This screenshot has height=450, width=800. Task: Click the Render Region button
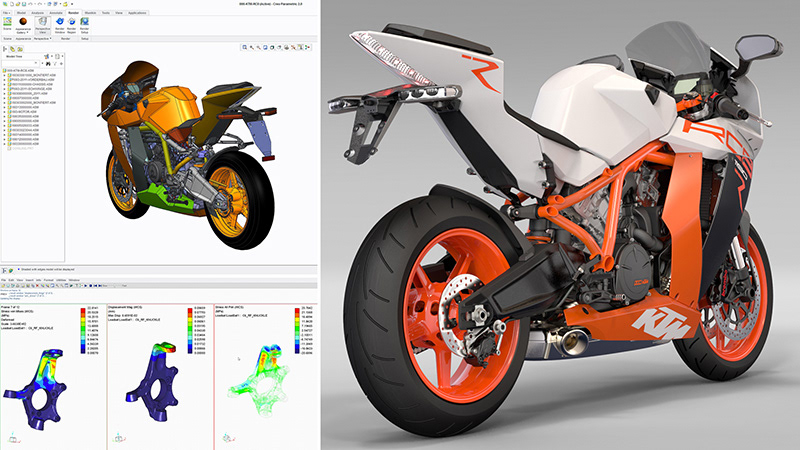pyautogui.click(x=71, y=26)
